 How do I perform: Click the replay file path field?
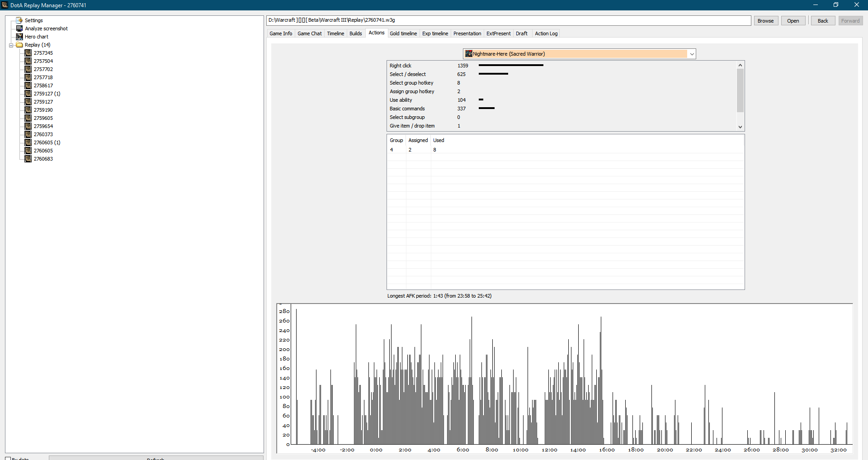(x=508, y=20)
